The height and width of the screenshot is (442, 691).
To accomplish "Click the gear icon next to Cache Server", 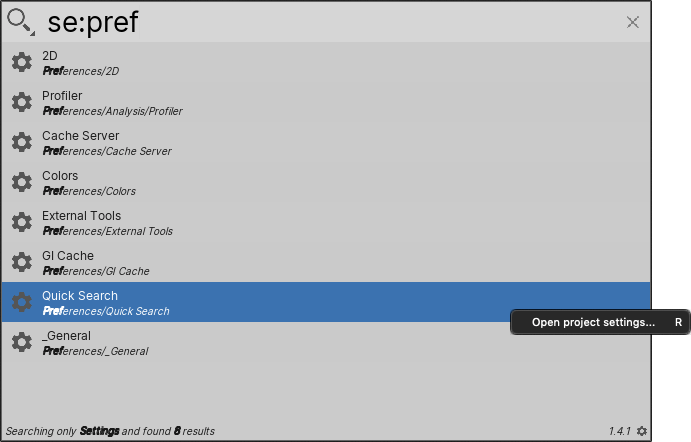I will [22, 142].
